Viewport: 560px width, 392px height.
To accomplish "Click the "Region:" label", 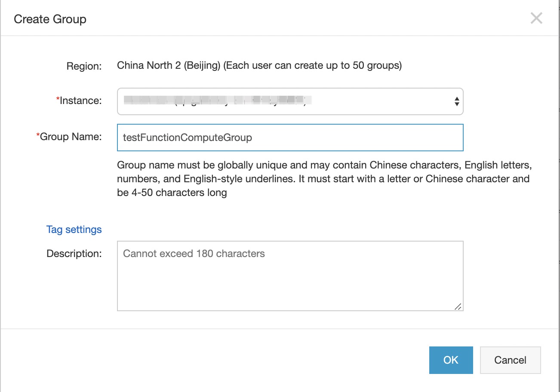I will coord(84,66).
